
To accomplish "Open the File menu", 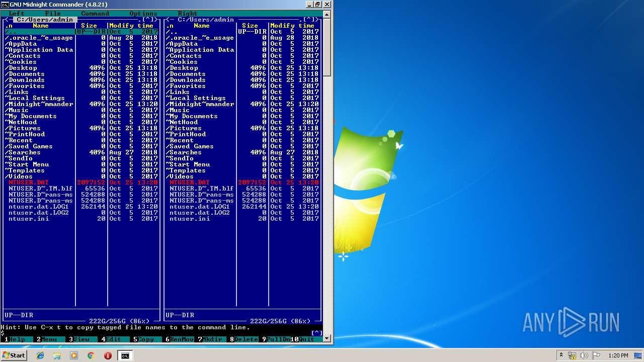I will [x=53, y=14].
